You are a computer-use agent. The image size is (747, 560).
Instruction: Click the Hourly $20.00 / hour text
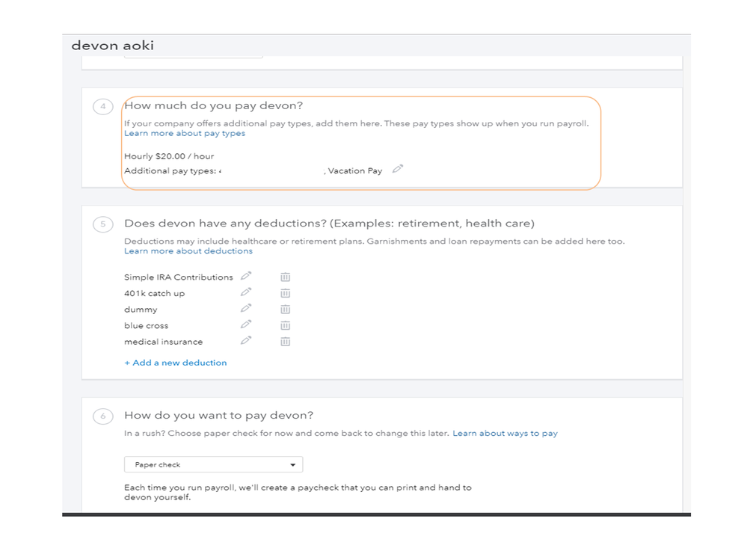tap(169, 156)
